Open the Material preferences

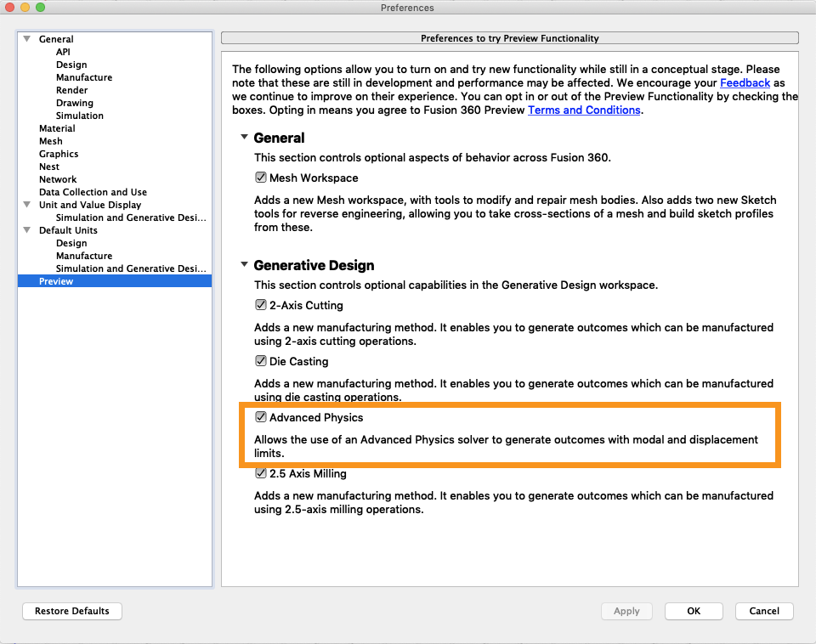(x=57, y=128)
